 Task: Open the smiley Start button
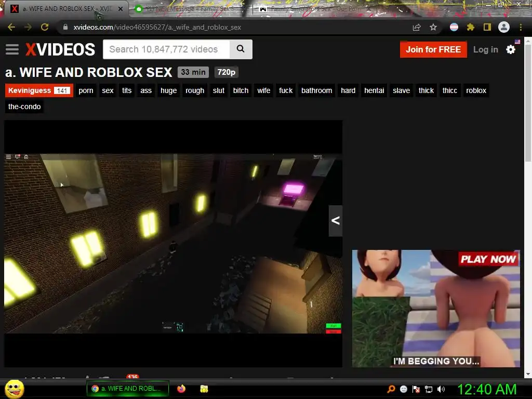pyautogui.click(x=15, y=389)
